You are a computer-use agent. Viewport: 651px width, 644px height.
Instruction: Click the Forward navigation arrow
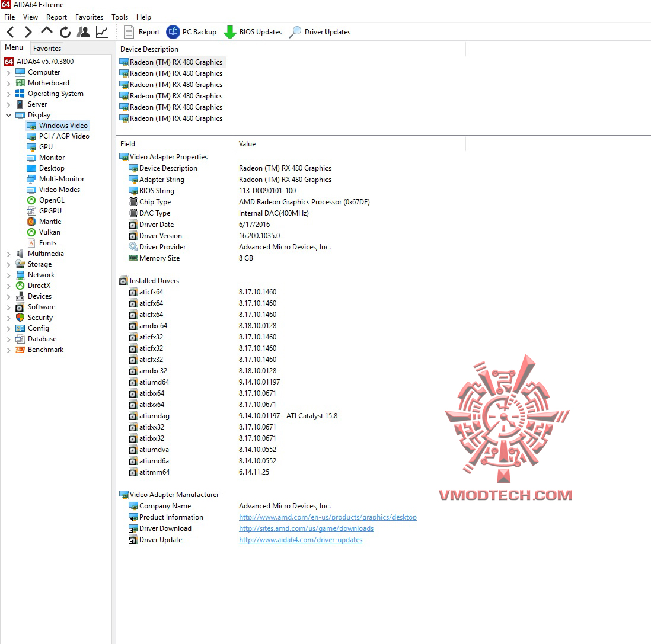[28, 32]
